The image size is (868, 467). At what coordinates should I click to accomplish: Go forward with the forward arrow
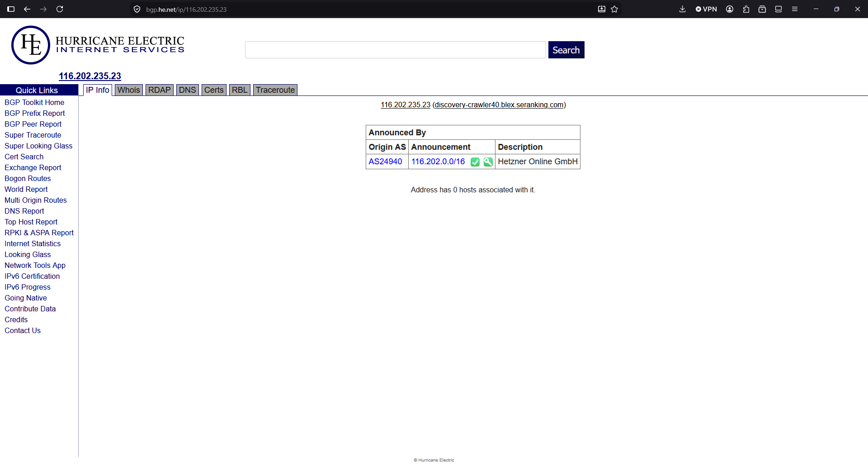(43, 9)
